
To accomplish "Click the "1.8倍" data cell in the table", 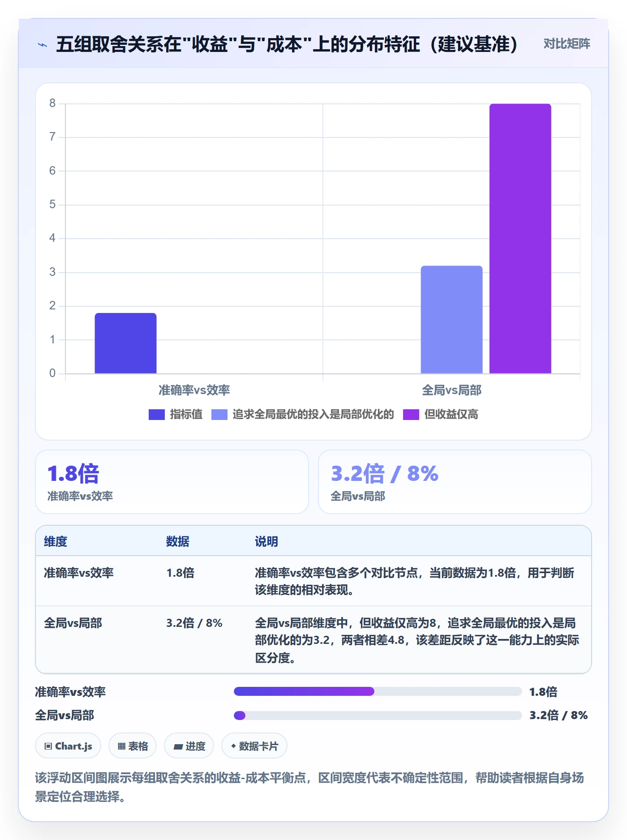I will [x=180, y=573].
